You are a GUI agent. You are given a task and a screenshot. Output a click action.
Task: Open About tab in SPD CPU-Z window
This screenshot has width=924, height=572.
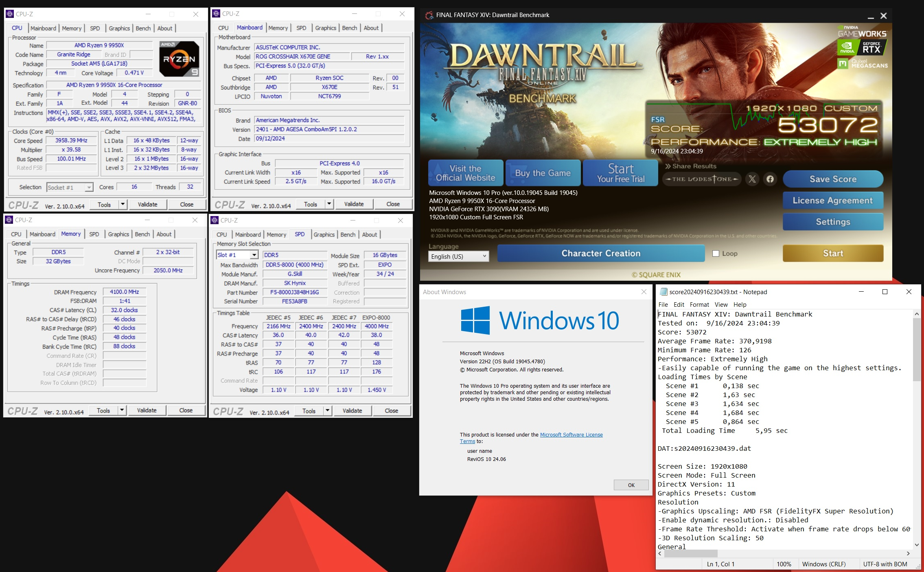click(370, 234)
